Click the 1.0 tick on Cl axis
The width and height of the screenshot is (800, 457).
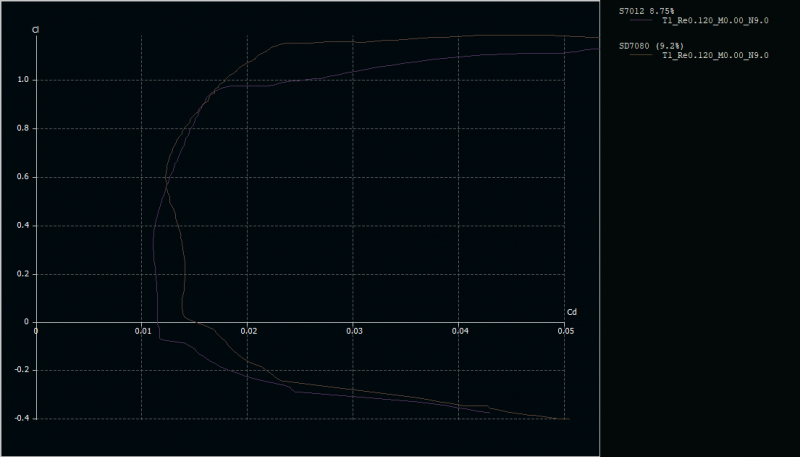coord(22,80)
